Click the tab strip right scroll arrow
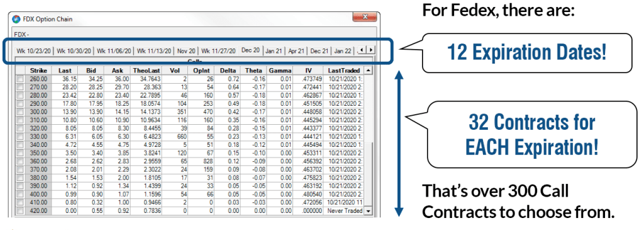This screenshot has height=230, width=644. pos(370,50)
